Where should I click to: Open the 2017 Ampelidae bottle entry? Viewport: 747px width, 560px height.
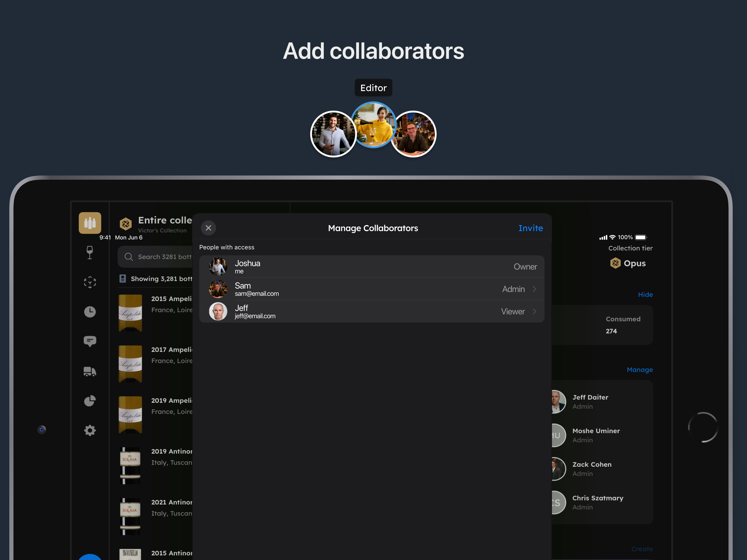156,364
